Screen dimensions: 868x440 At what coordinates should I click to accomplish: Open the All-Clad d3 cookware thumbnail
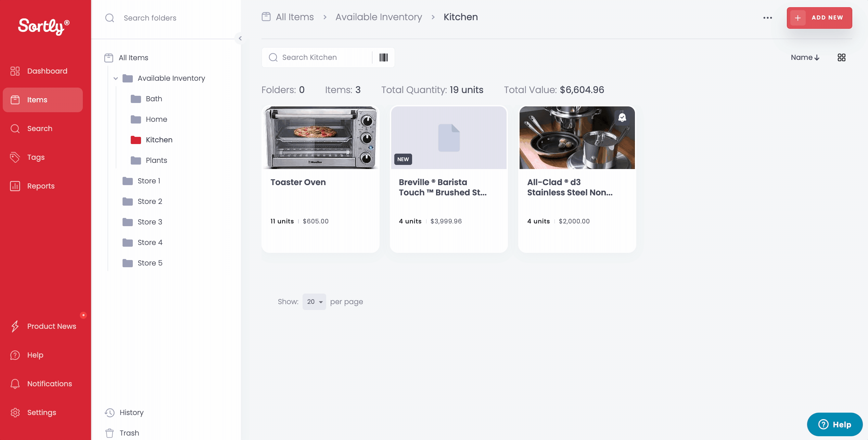577,138
